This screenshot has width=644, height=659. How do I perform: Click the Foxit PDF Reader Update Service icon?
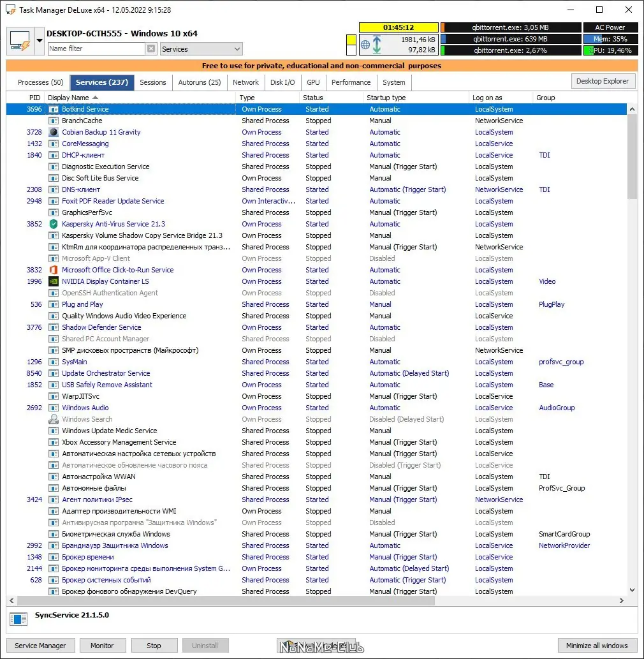point(54,201)
